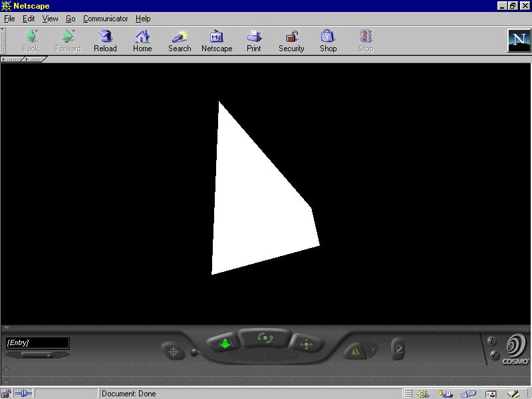This screenshot has width=532, height=399.
Task: Open the Search toolbar button
Action: click(x=180, y=41)
